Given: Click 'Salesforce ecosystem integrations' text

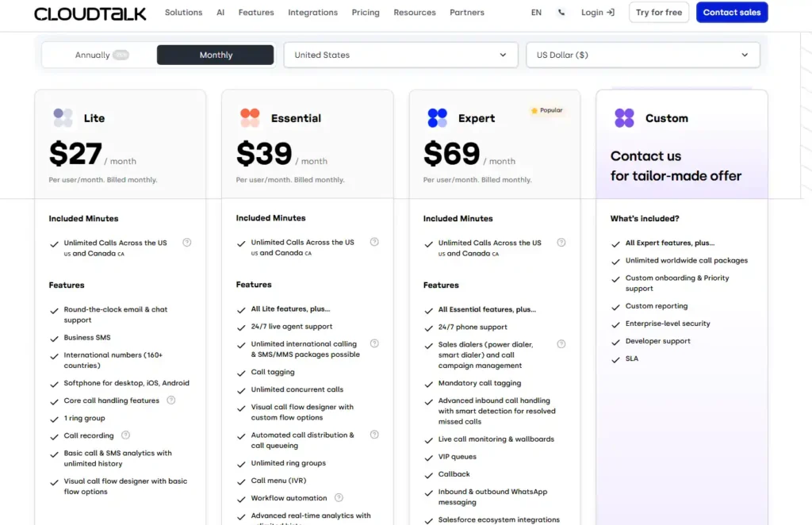Looking at the screenshot, I should (x=499, y=519).
